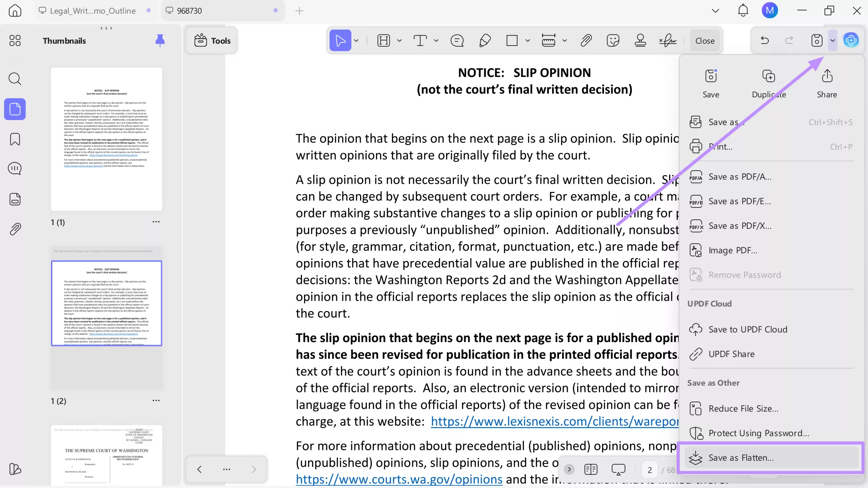Select the sticky note comment tool

tap(457, 40)
